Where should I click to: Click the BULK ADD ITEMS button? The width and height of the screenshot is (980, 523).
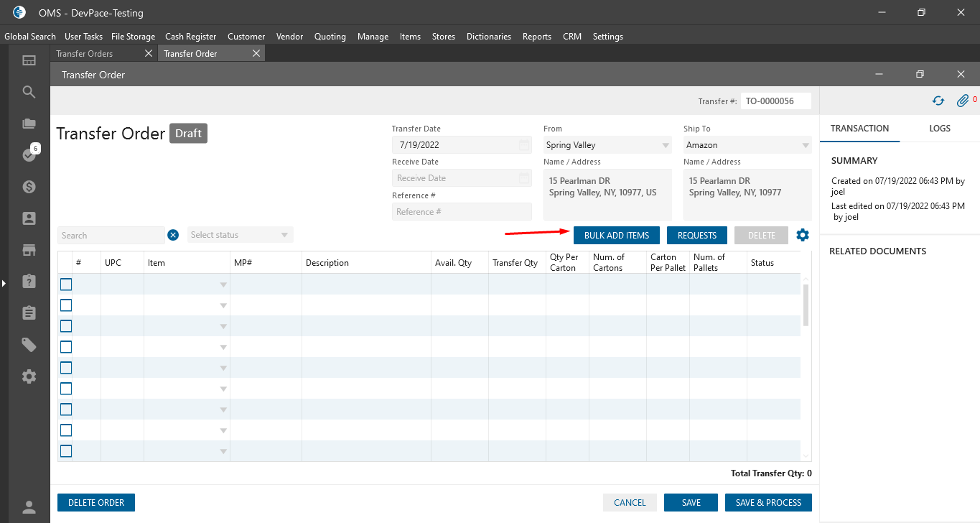616,235
